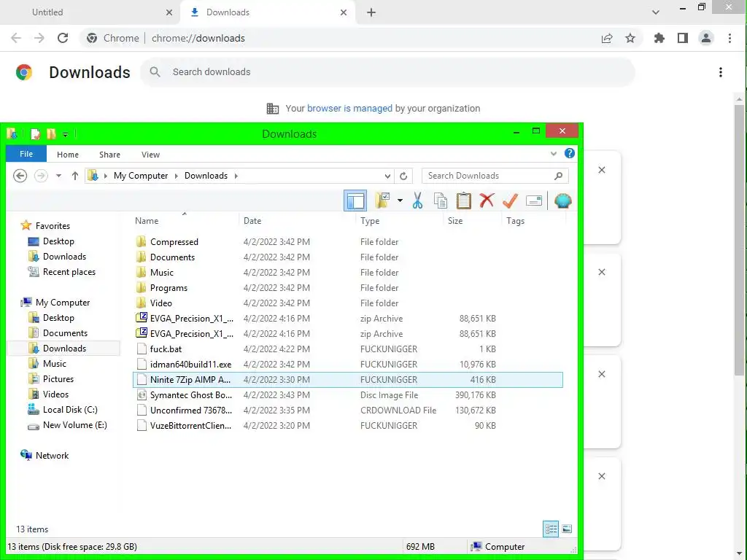The image size is (747, 560).
Task: Select the idman640build11.exe file
Action: click(348, 365)
